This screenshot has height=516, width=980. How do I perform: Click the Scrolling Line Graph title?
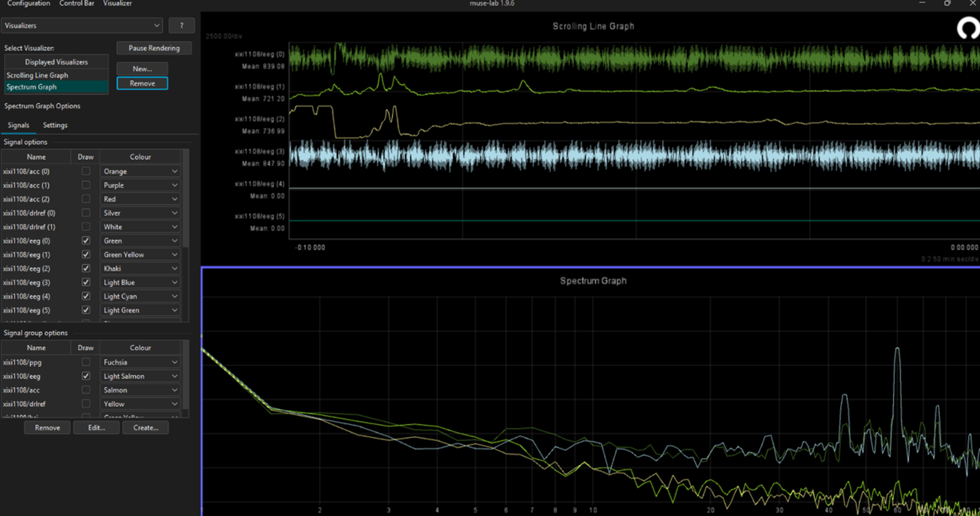point(593,26)
